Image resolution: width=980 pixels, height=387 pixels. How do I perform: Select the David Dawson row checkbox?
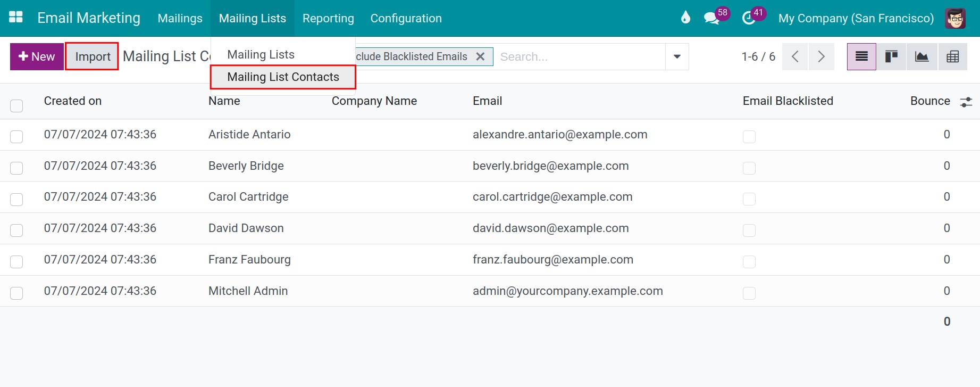[16, 230]
